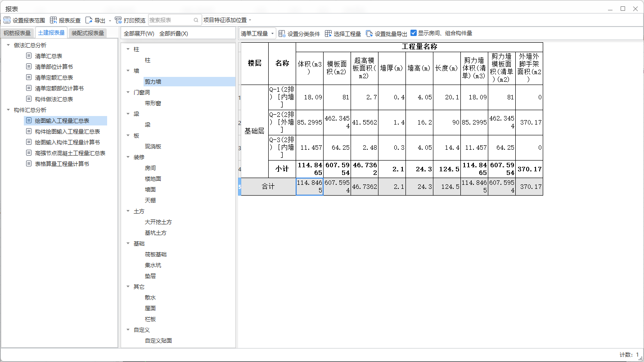Click document icon beside 表格算量工程量计算书
The height and width of the screenshot is (362, 644).
point(29,164)
